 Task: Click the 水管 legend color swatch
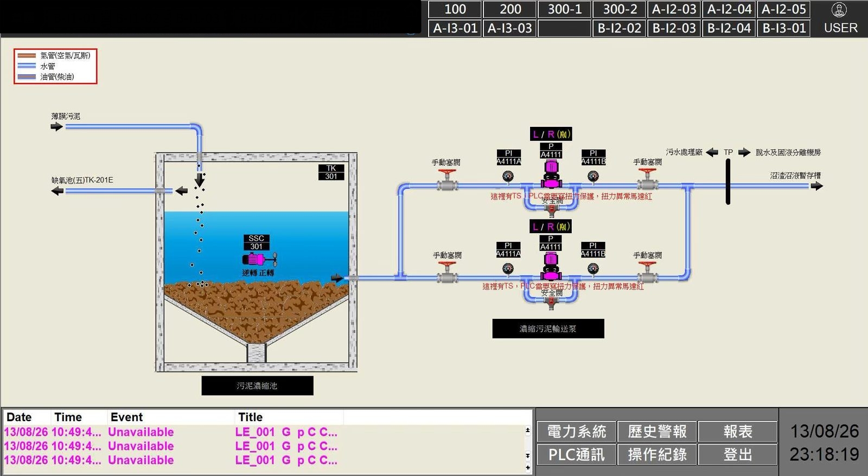coord(27,66)
